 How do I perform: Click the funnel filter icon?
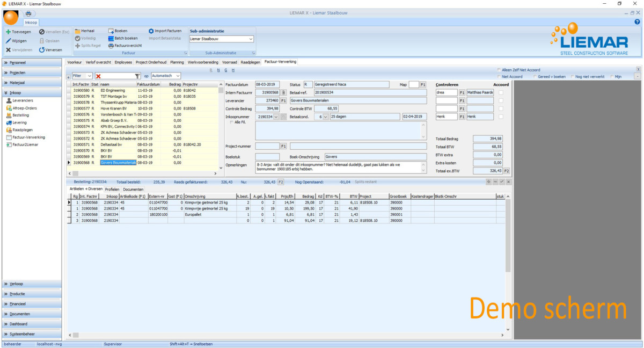137,76
